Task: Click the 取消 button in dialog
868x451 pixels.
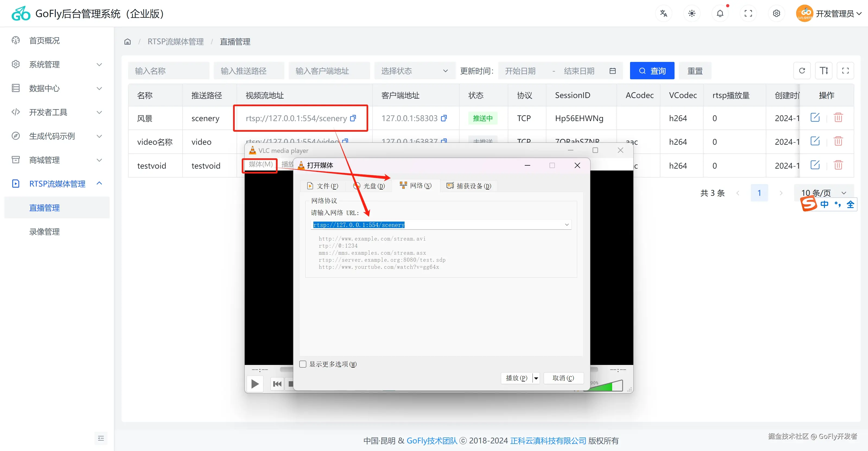Action: tap(563, 378)
